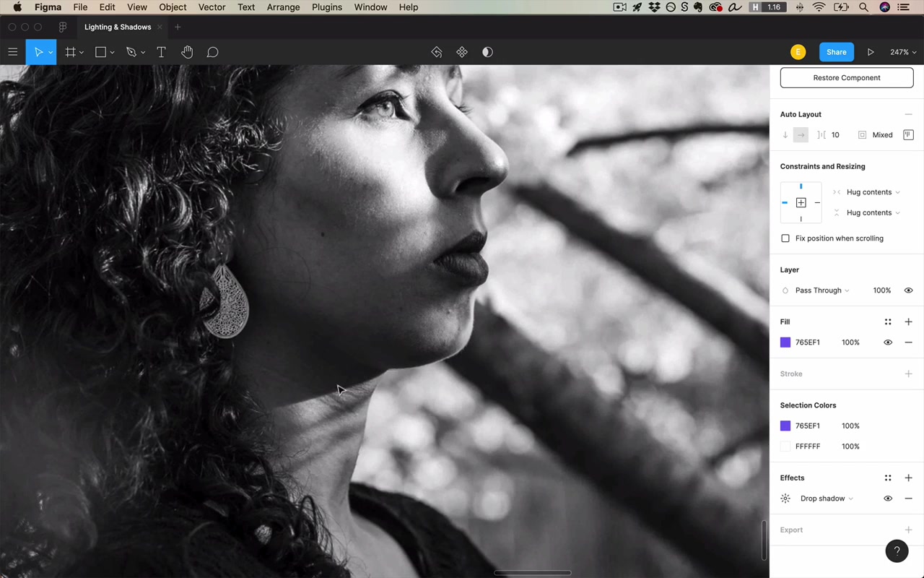Enable Fix position when scrolling
This screenshot has height=578, width=924.
(x=785, y=238)
